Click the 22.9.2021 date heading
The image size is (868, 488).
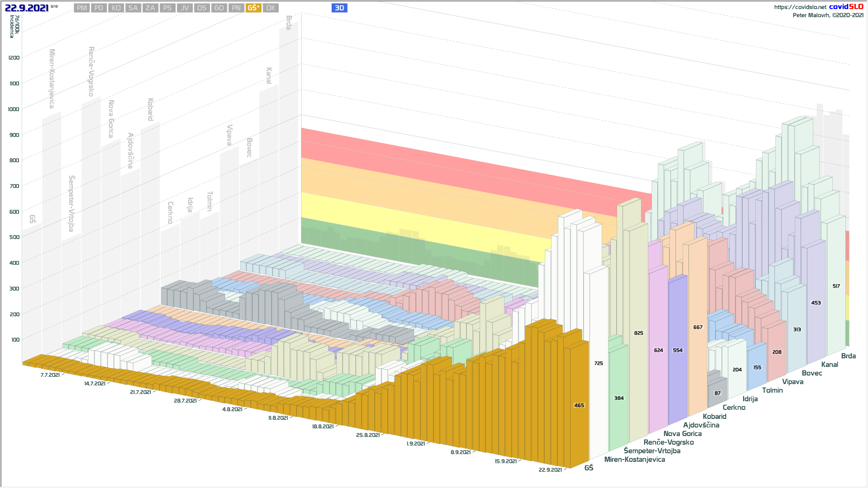coord(27,8)
